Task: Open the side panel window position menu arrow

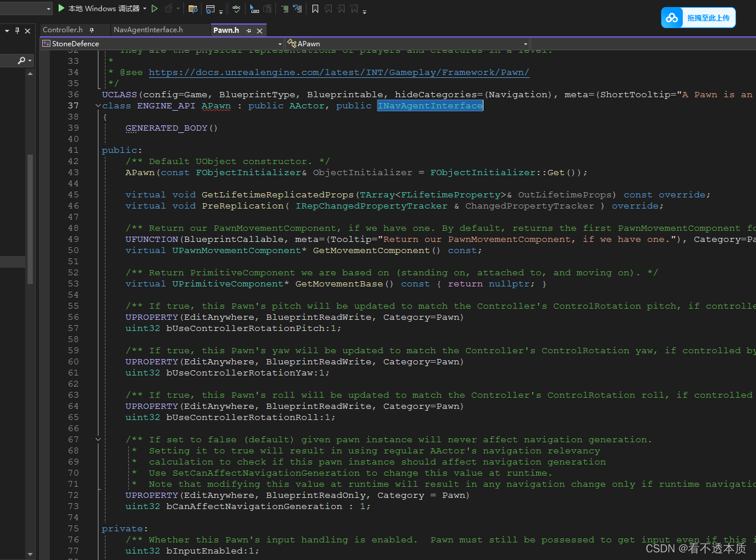Action: click(7, 30)
